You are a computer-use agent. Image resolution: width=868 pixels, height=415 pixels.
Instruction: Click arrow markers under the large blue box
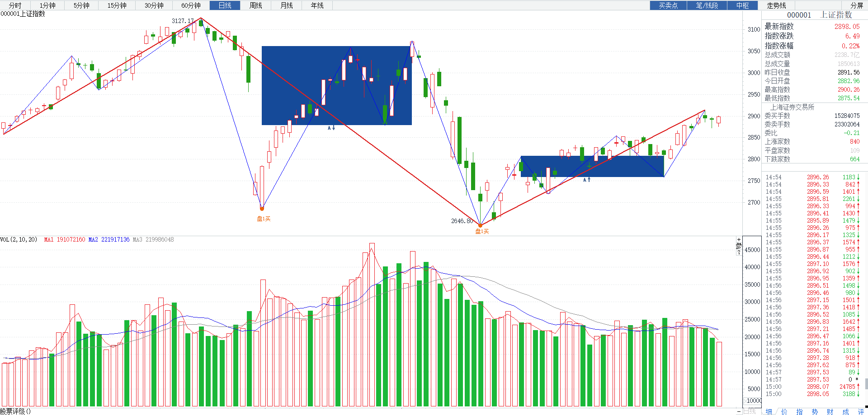[331, 128]
